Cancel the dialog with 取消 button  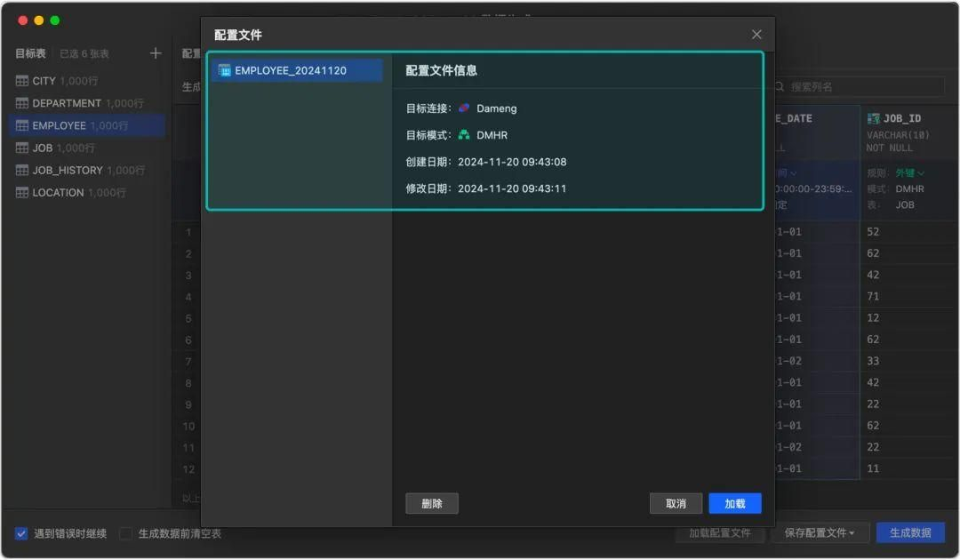[x=676, y=503]
